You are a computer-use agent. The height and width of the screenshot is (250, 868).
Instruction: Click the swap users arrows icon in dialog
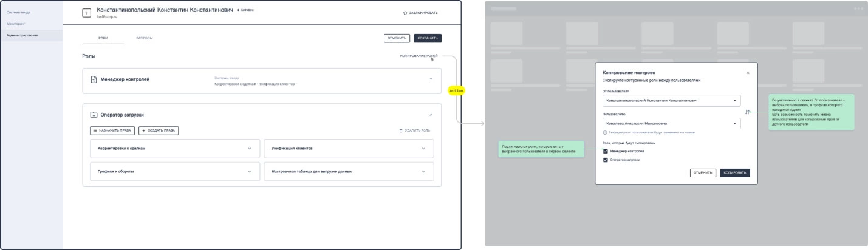(748, 112)
